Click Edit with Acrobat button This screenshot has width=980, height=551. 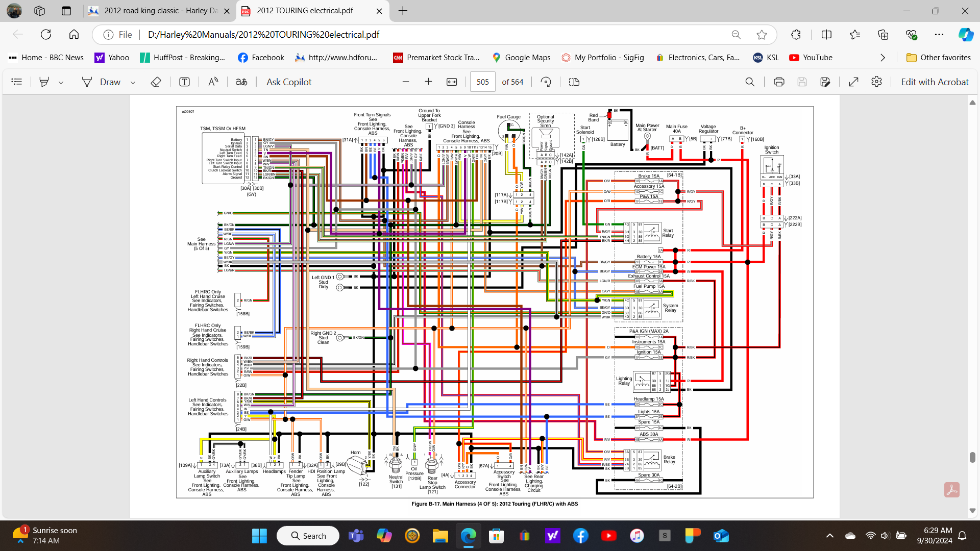(x=934, y=82)
